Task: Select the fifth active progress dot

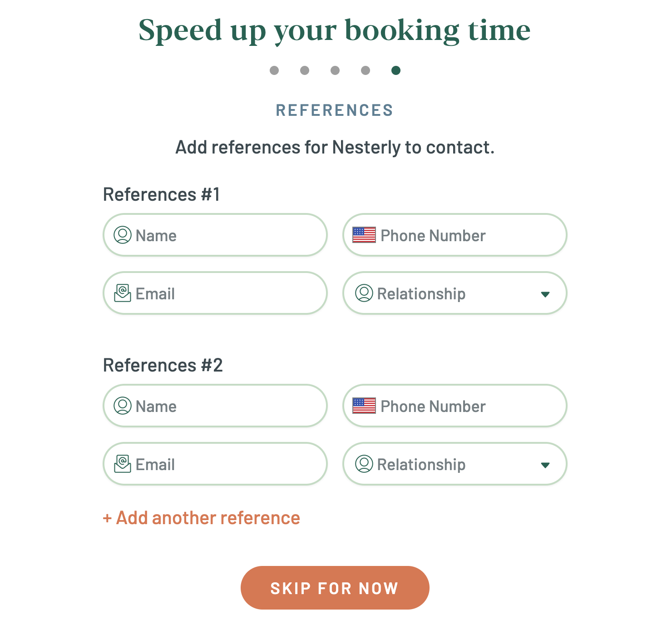Action: 396,70
